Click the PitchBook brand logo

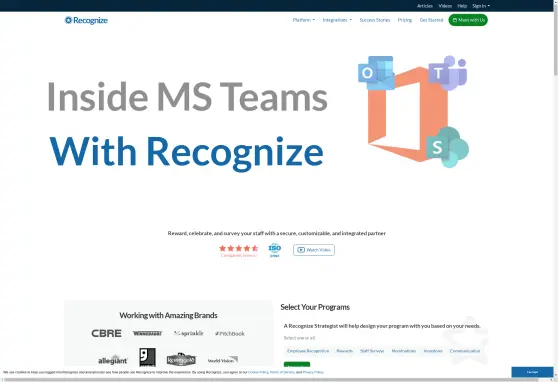(x=230, y=334)
